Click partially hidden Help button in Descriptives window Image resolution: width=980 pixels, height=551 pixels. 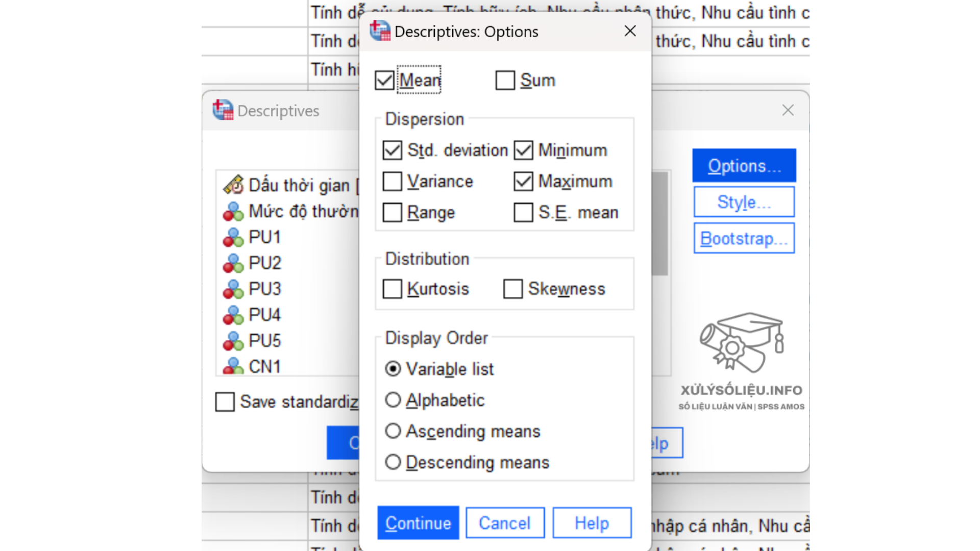point(667,443)
